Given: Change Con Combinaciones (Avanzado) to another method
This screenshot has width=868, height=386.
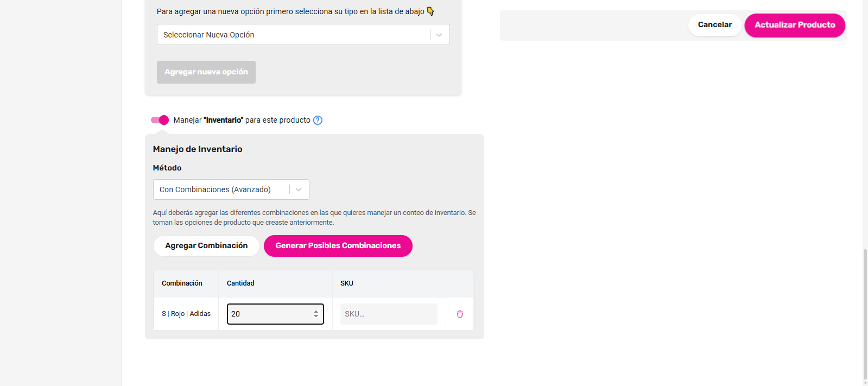Looking at the screenshot, I should [228, 189].
